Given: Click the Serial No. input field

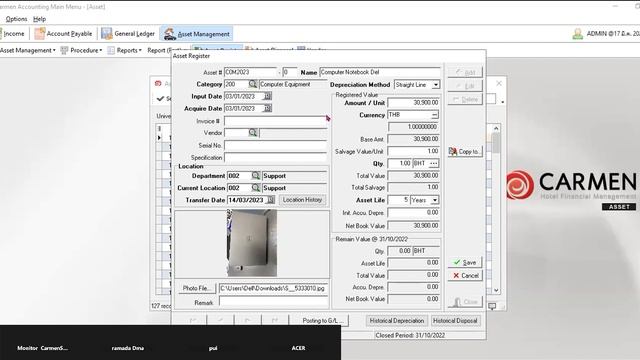Looking at the screenshot, I should click(276, 145).
